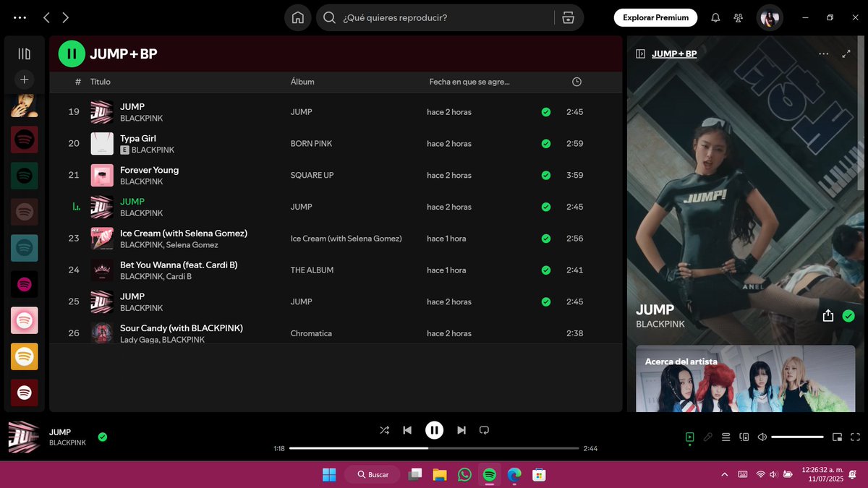Toggle repeat in the player bar
Image resolution: width=868 pixels, height=488 pixels.
click(x=485, y=430)
